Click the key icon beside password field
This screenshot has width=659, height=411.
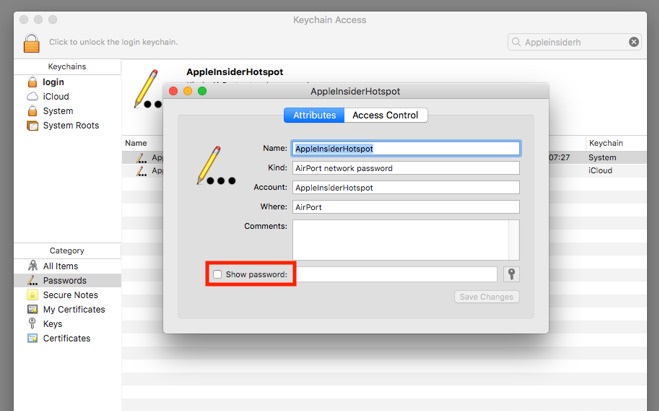tap(511, 274)
